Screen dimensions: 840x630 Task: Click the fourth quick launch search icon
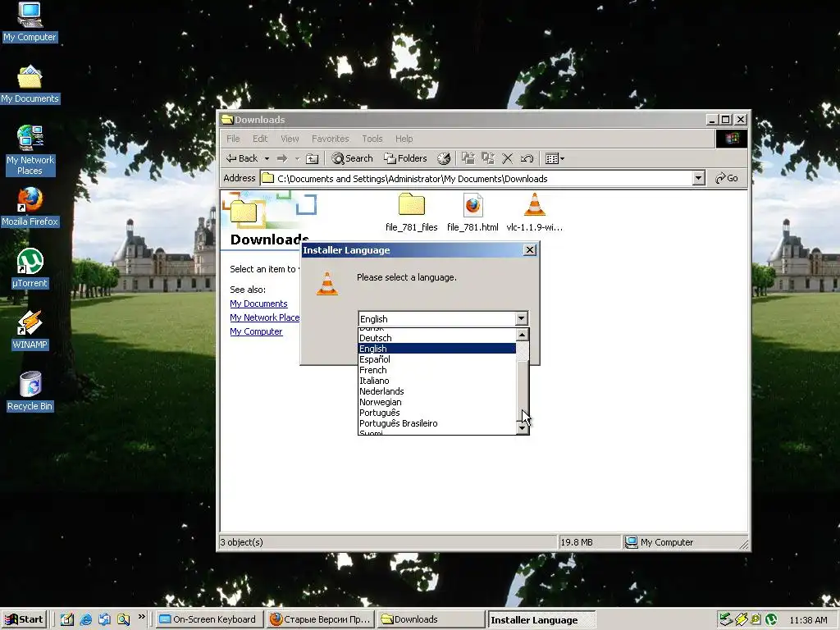(123, 619)
